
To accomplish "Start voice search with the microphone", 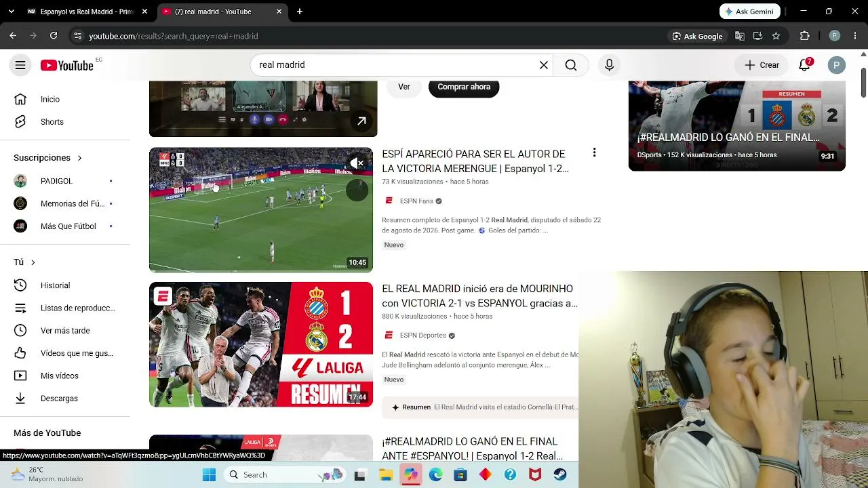I will [x=609, y=65].
